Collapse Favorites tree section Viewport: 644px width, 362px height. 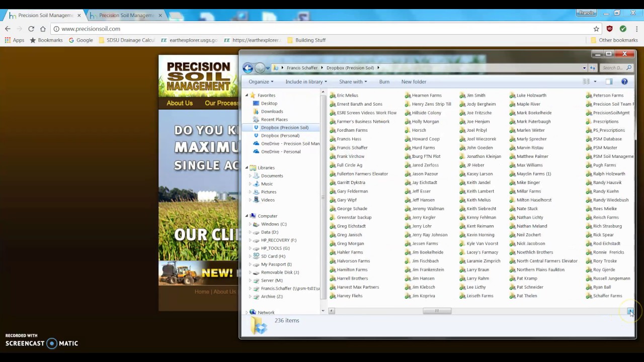[247, 96]
